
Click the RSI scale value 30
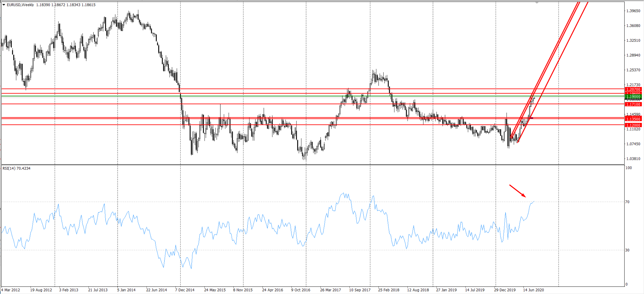(627, 250)
